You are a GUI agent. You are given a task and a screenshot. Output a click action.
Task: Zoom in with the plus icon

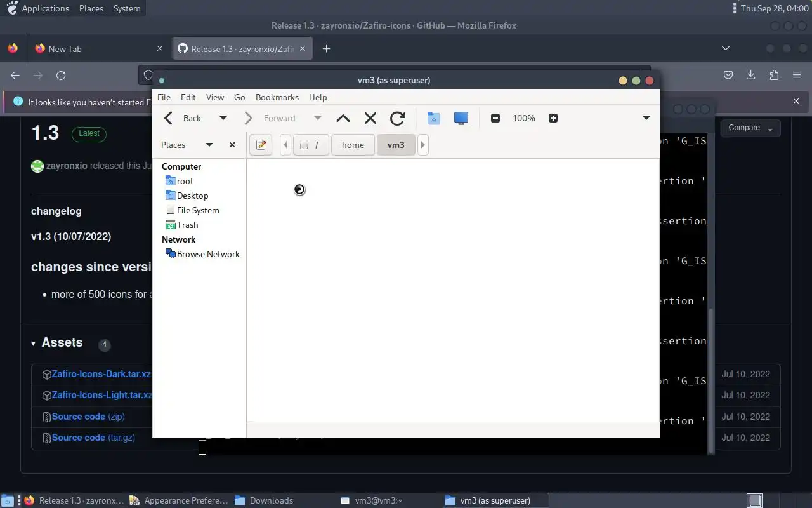click(553, 118)
